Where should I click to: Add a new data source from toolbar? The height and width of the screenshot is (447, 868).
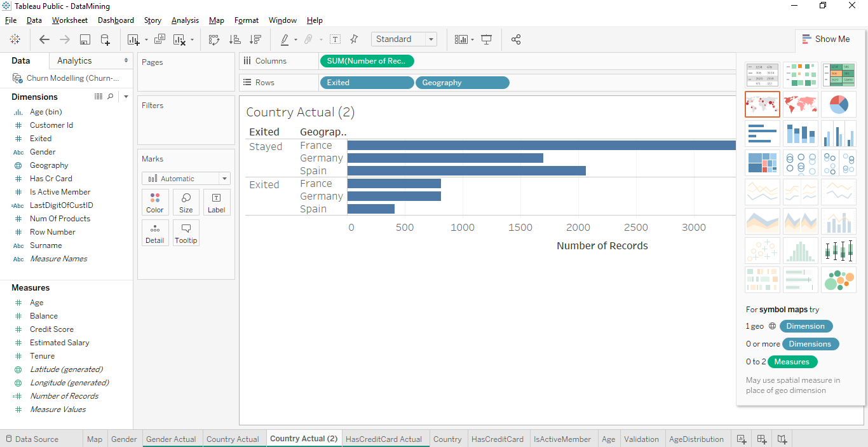tap(105, 39)
